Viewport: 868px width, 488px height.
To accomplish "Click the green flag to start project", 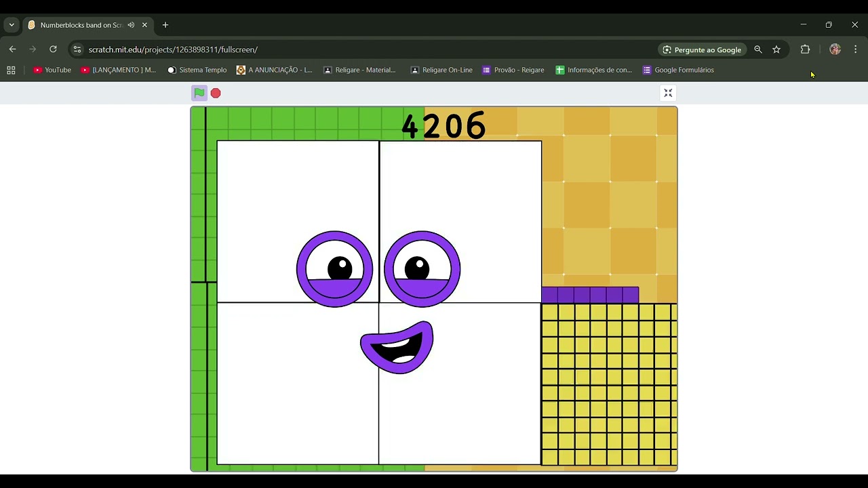I will click(x=199, y=93).
